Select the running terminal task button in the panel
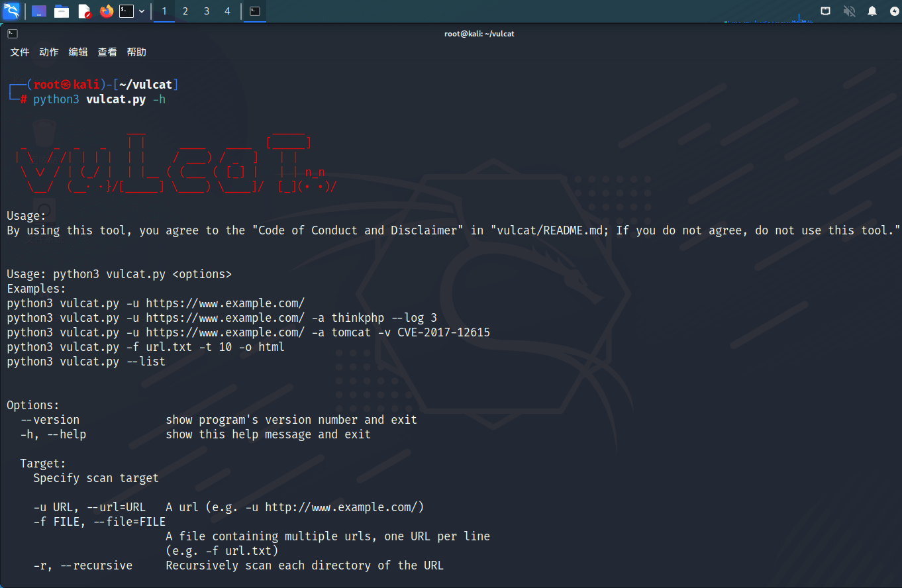Screen dimensions: 902x588 point(255,11)
